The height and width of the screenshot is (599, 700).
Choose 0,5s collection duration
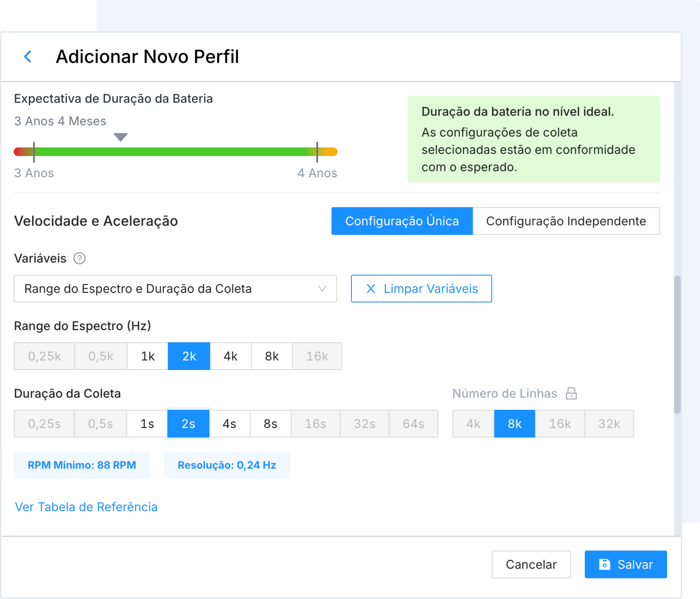click(100, 424)
